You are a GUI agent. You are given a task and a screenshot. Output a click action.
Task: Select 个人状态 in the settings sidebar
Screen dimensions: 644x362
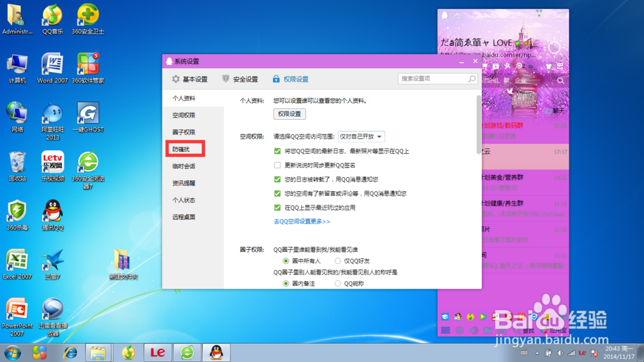[x=184, y=200]
